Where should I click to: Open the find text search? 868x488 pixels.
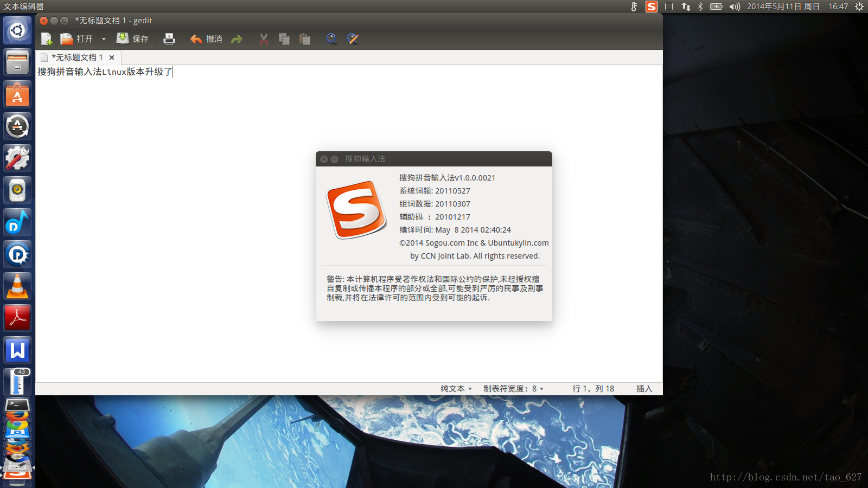tap(331, 39)
